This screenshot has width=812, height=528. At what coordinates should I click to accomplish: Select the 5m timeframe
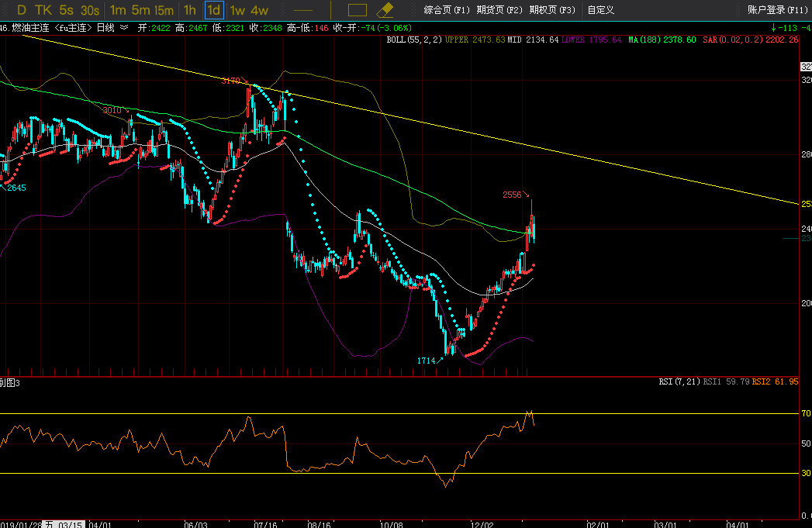[140, 10]
